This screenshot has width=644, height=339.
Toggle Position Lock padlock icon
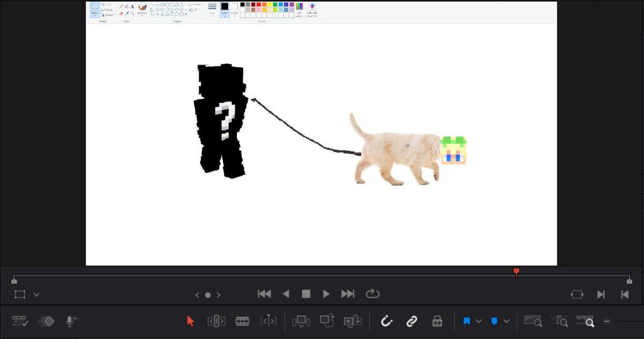(437, 321)
